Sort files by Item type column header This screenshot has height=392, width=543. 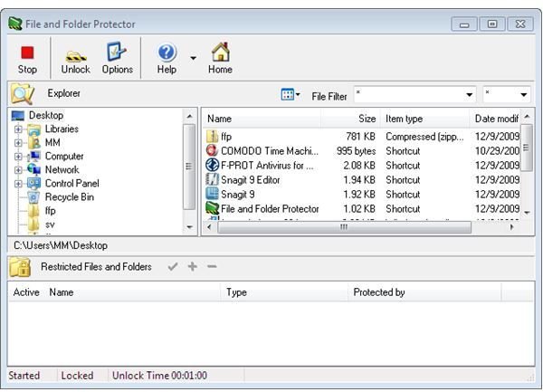point(424,119)
